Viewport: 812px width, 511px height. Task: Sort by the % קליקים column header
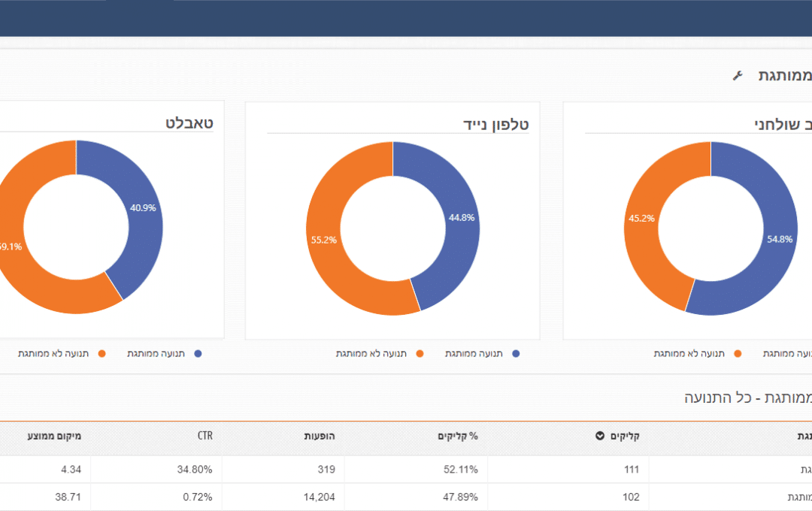tap(458, 436)
